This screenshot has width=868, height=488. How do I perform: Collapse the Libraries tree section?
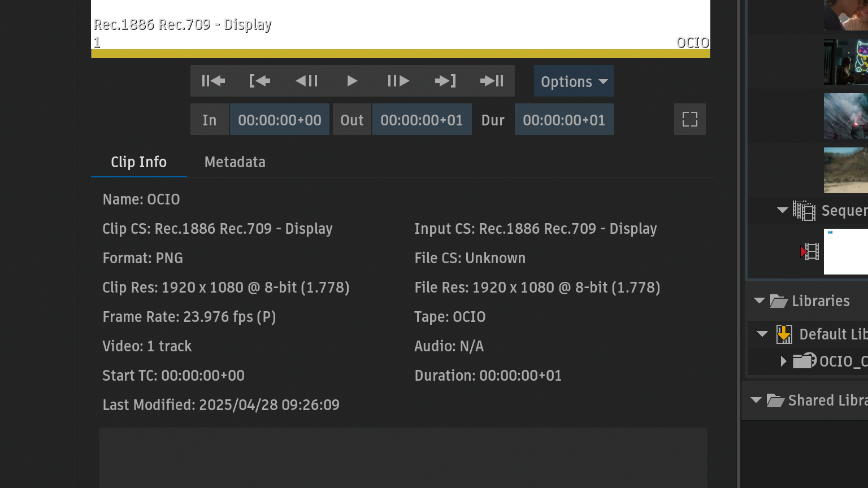(x=759, y=301)
